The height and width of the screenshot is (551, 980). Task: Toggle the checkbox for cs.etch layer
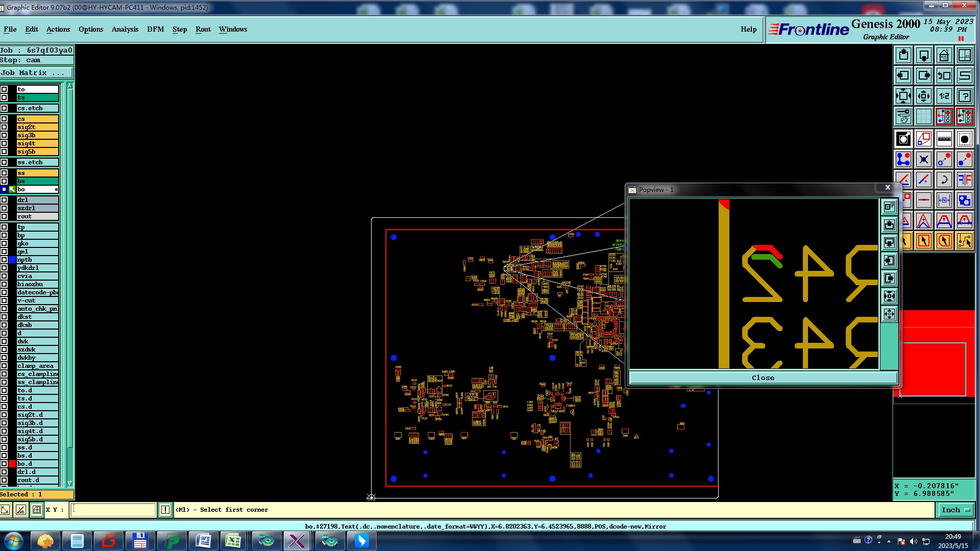pyautogui.click(x=4, y=108)
